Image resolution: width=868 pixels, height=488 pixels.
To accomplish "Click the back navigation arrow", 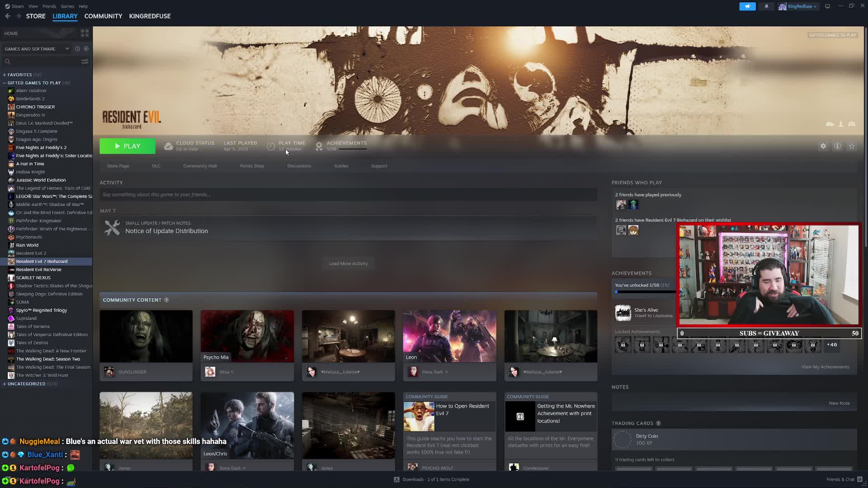I will click(8, 16).
